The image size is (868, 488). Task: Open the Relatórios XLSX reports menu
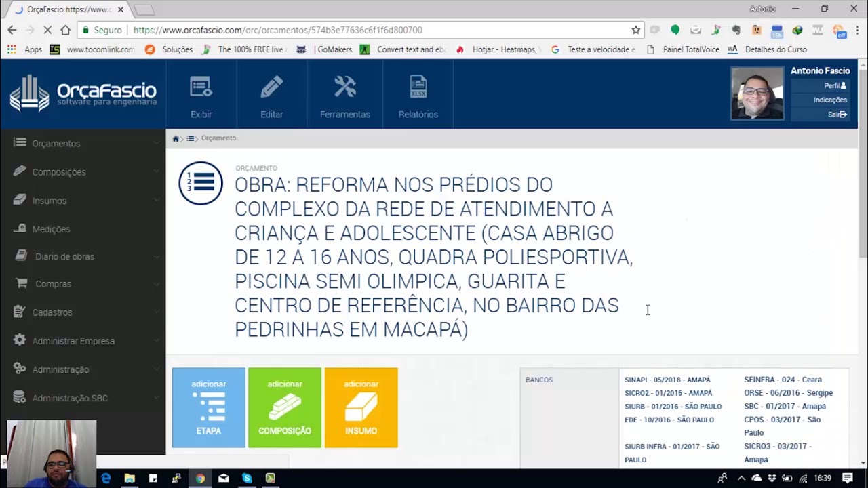coord(418,96)
